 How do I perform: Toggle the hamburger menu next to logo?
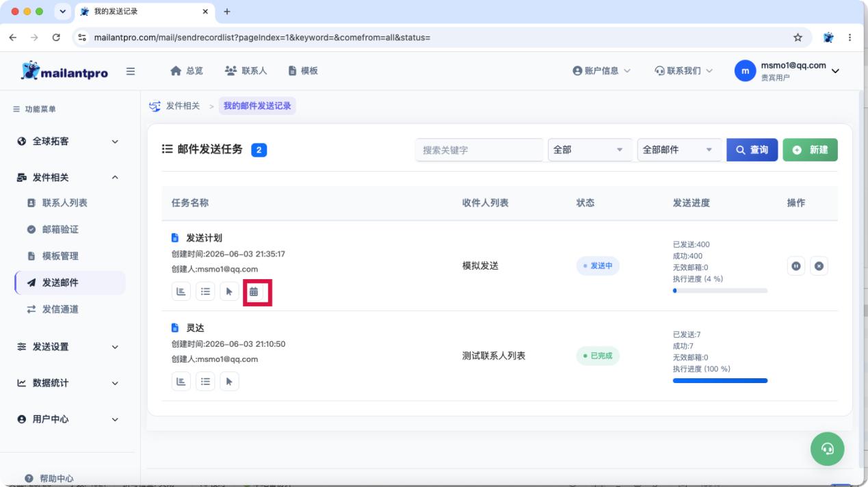pos(130,71)
